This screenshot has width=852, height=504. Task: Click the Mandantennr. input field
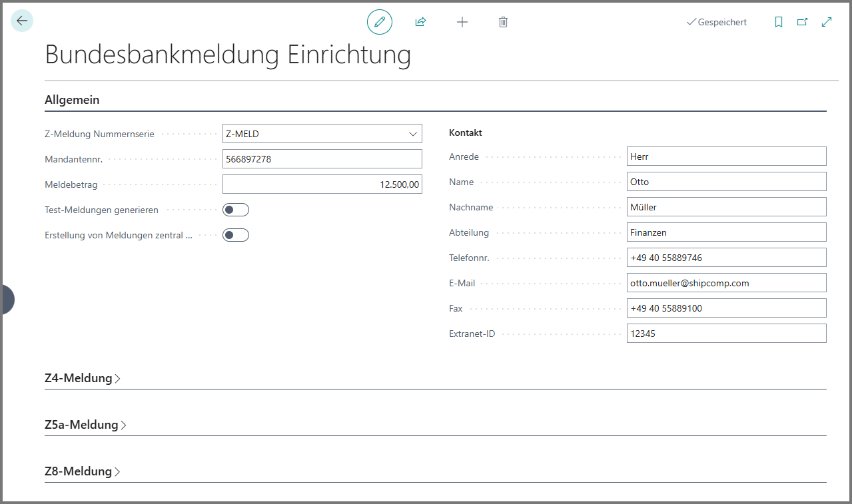[x=322, y=159]
